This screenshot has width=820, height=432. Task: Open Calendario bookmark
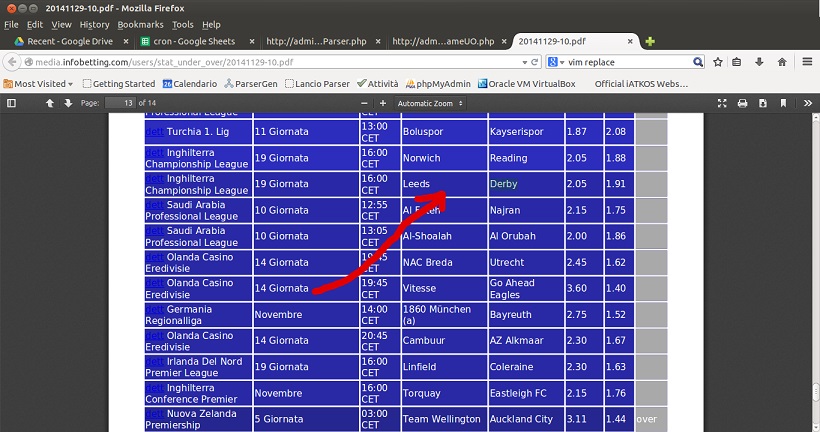point(189,84)
